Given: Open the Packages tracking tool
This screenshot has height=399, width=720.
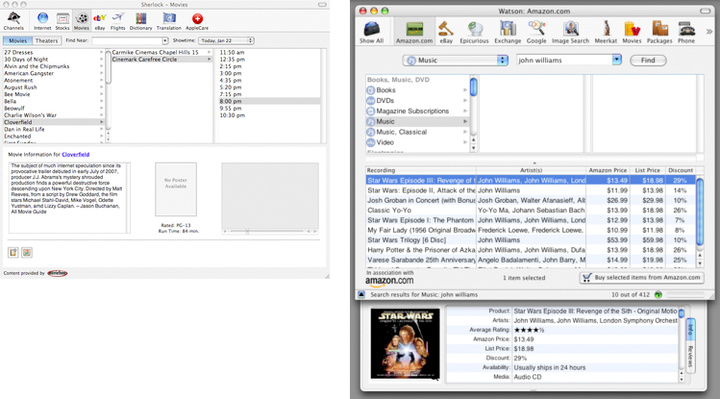Looking at the screenshot, I should click(659, 32).
